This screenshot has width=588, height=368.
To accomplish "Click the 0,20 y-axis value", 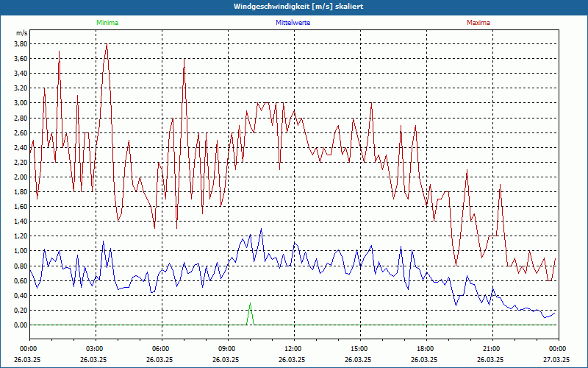I will pyautogui.click(x=21, y=310).
